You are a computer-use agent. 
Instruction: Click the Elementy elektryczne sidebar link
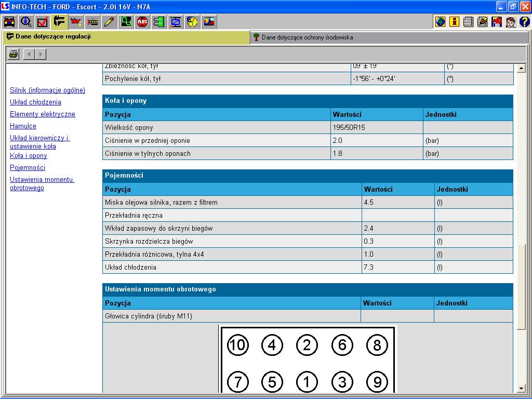tap(43, 114)
